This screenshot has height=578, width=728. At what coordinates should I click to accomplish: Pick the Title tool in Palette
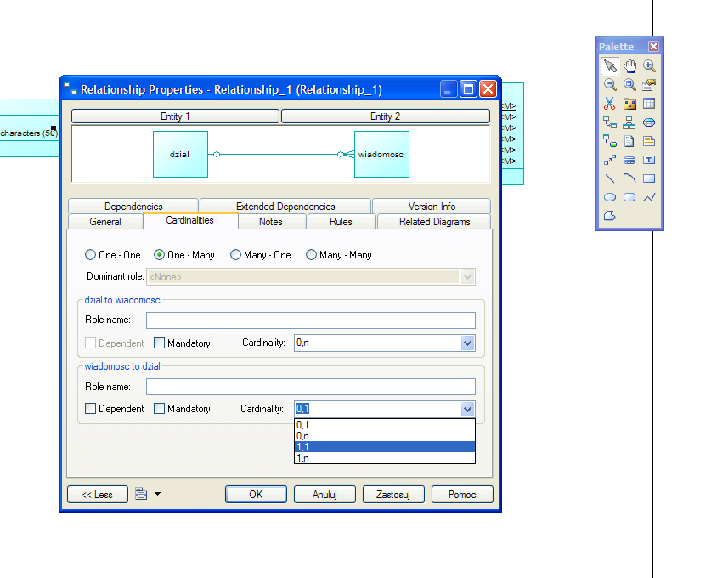click(x=629, y=160)
